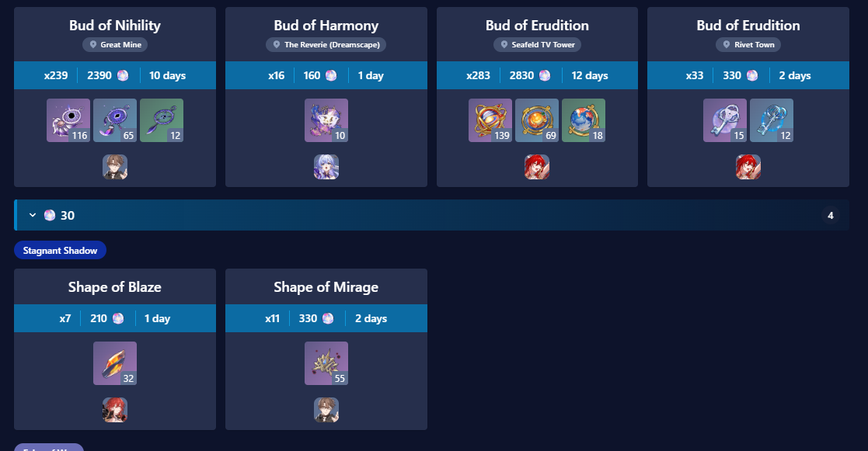Open the Shape of Blaze material showing 32
The height and width of the screenshot is (451, 868).
coord(114,363)
